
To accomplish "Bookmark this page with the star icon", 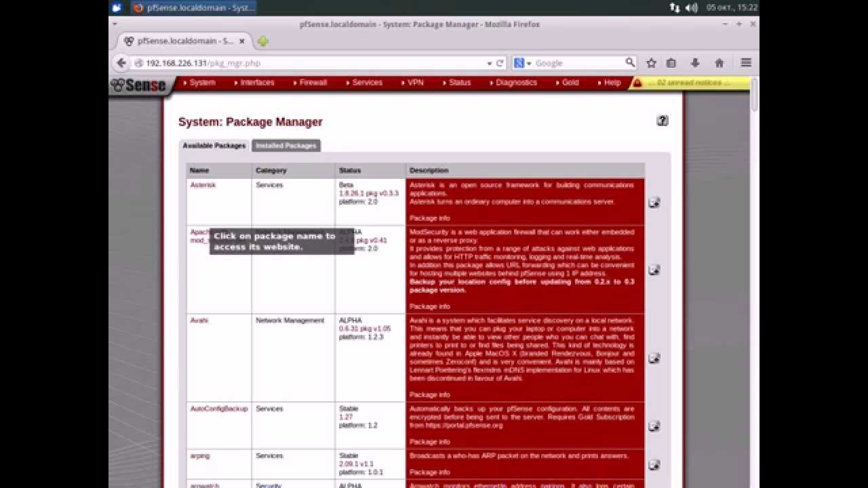I will tap(651, 63).
